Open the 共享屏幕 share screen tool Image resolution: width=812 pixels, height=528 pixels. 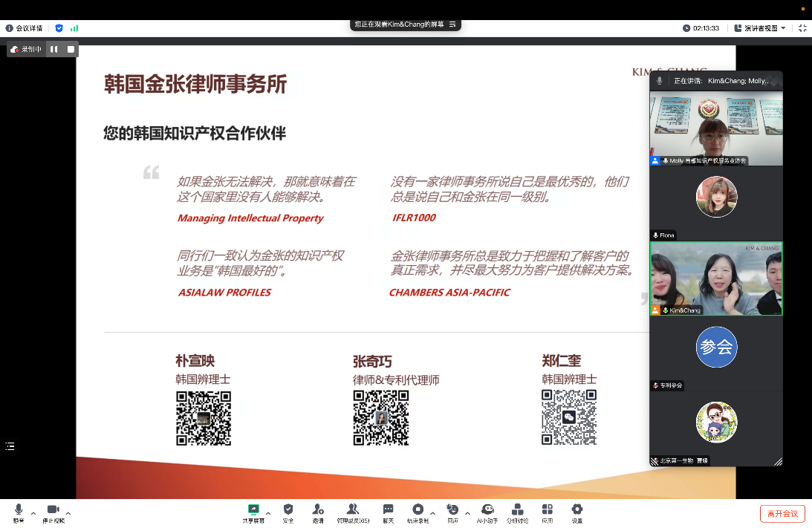pyautogui.click(x=253, y=510)
